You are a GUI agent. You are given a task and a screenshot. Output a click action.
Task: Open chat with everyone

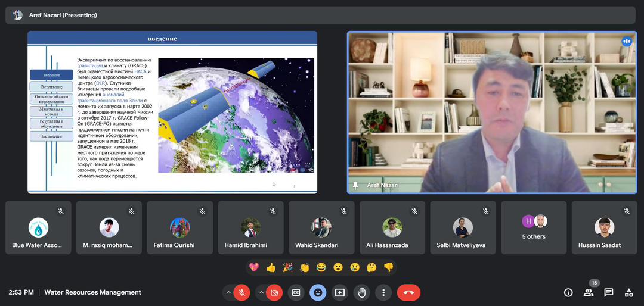coord(609,292)
